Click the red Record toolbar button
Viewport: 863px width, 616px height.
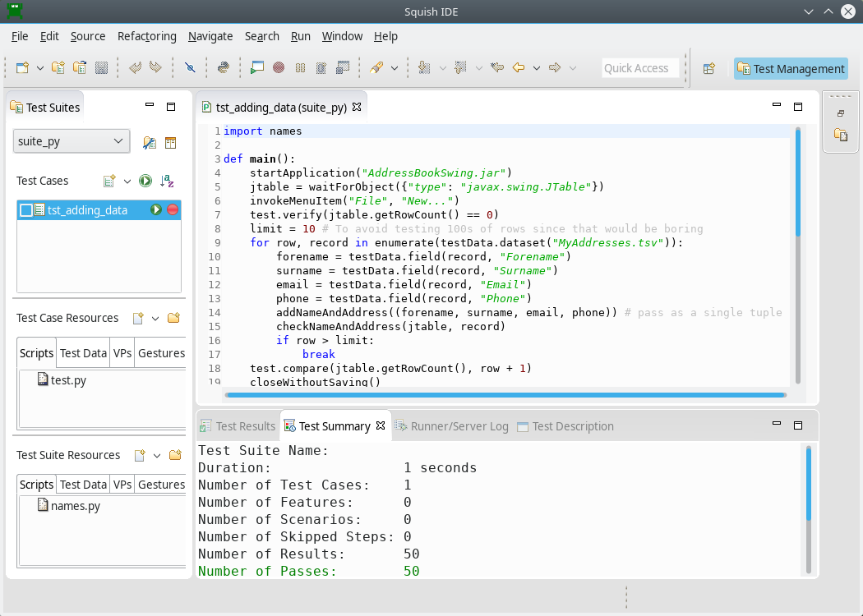coord(279,68)
